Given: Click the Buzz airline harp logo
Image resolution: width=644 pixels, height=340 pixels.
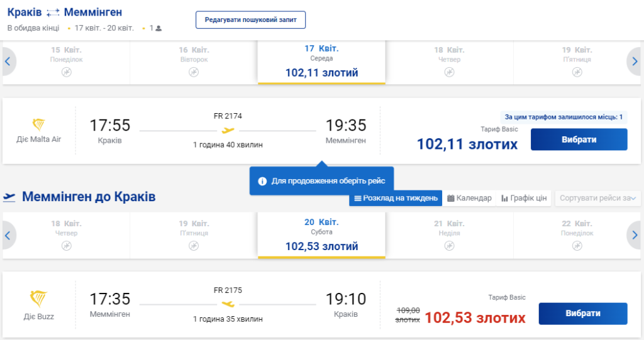Looking at the screenshot, I should [x=38, y=299].
